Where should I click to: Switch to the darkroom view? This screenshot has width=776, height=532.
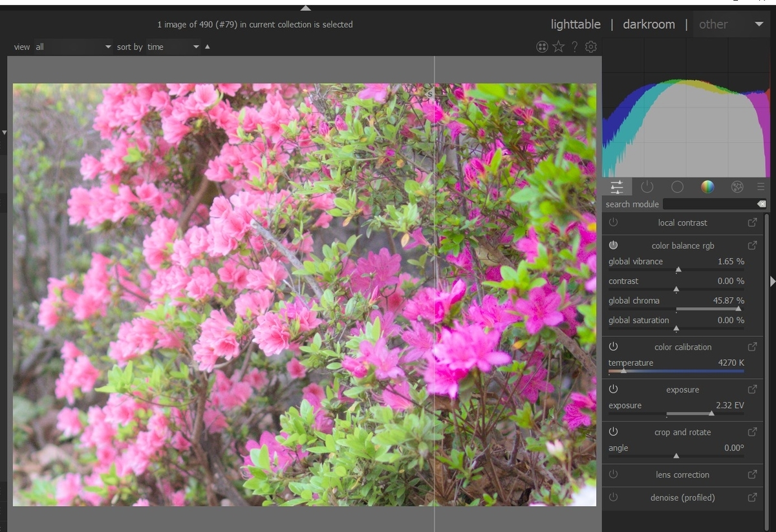649,25
